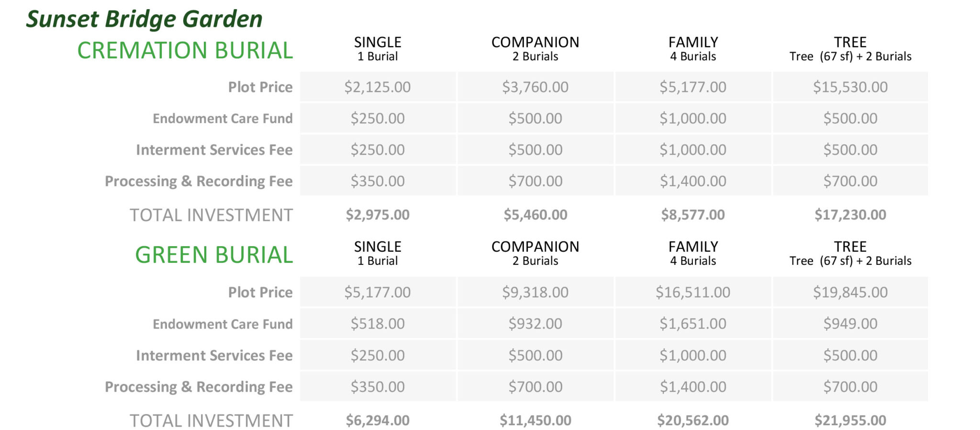Click the $3,760.00 companion plot price
Viewport: 980px width, 430px height.
pyautogui.click(x=535, y=87)
